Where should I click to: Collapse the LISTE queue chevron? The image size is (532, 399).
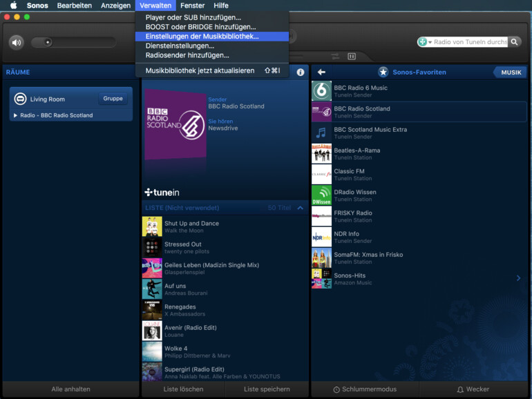point(301,208)
